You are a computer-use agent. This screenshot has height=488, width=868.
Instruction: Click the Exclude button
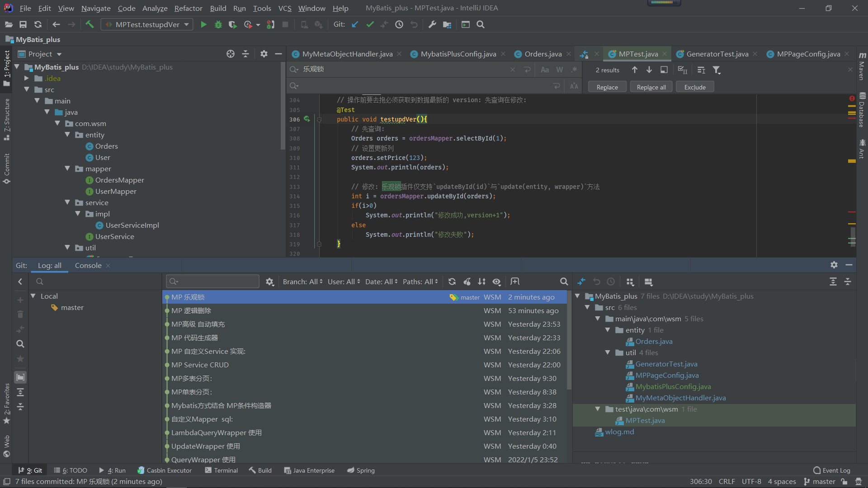694,87
